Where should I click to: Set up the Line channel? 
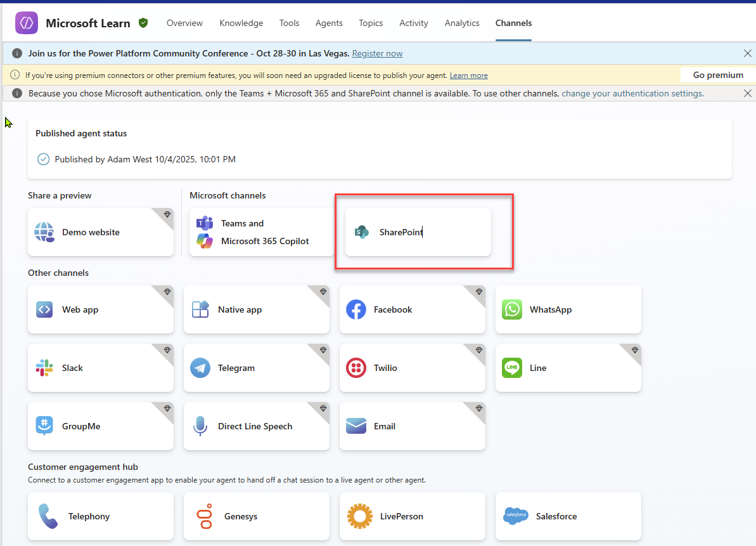[568, 368]
